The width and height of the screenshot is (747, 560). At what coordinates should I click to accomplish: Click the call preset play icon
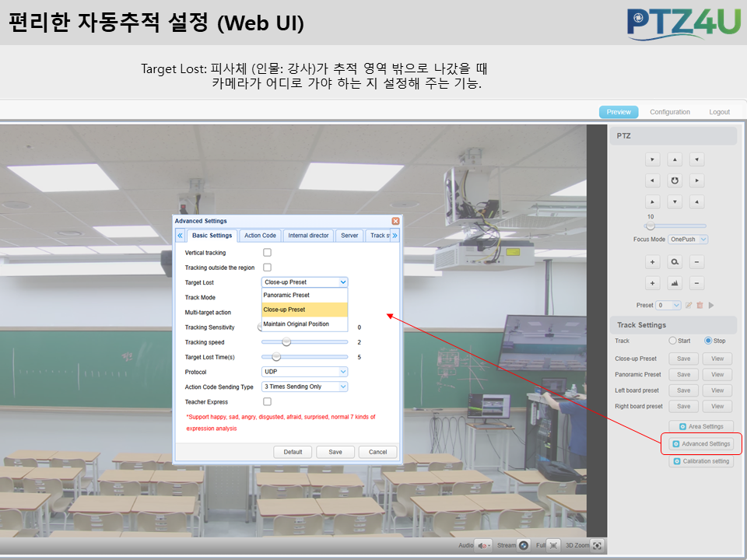(711, 305)
